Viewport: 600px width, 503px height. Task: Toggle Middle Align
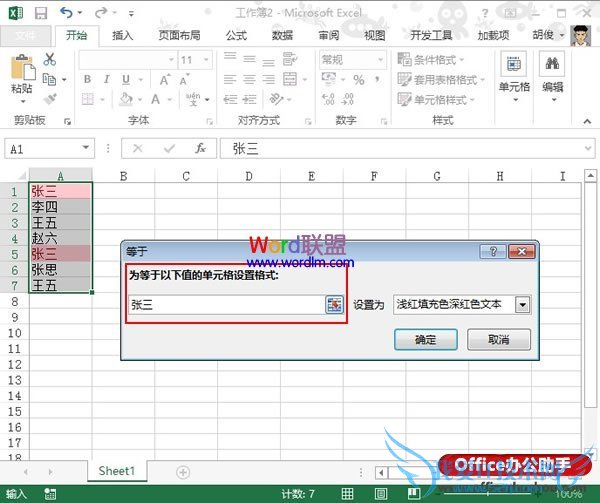pos(249,59)
